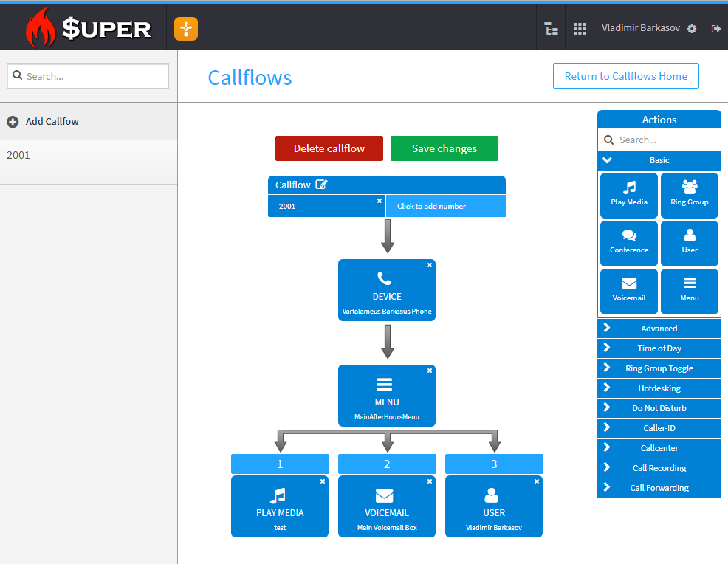This screenshot has width=728, height=564.
Task: Expand the Advanced actions category
Action: [x=659, y=329]
